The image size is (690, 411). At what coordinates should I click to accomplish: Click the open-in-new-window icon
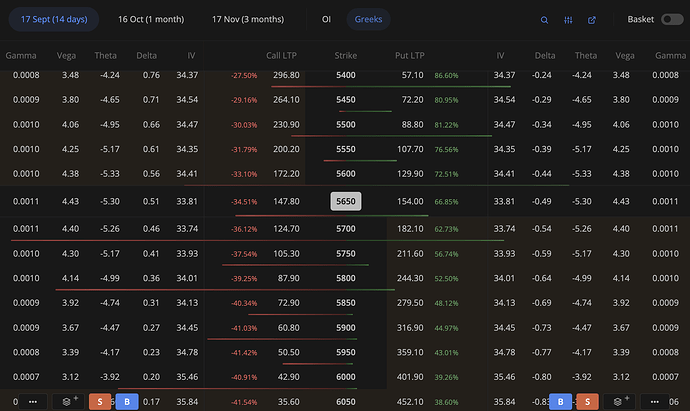[x=592, y=19]
